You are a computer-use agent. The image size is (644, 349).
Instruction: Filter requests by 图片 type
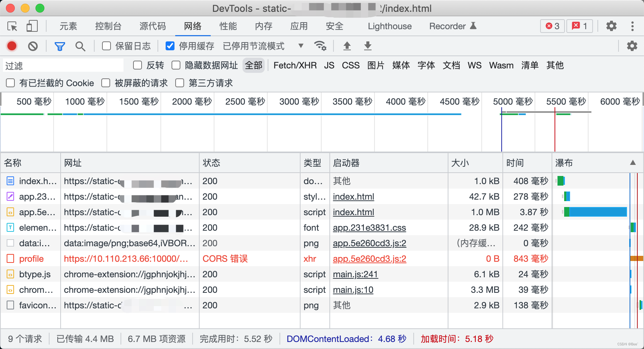pyautogui.click(x=376, y=65)
